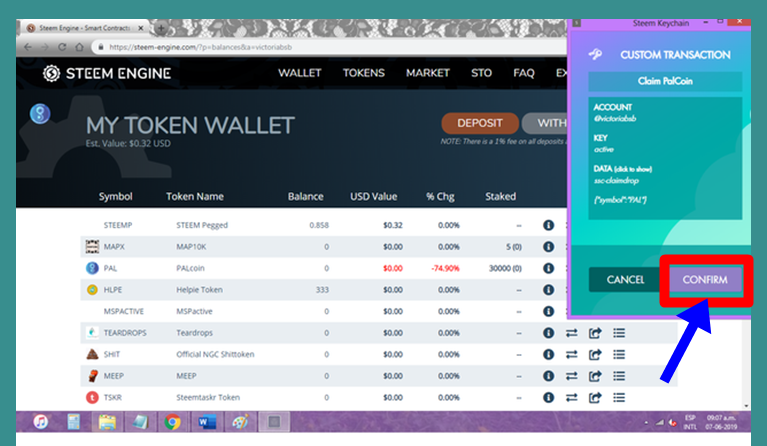The width and height of the screenshot is (767, 446).
Task: Switch to Chrome in the taskbar
Action: (x=173, y=422)
